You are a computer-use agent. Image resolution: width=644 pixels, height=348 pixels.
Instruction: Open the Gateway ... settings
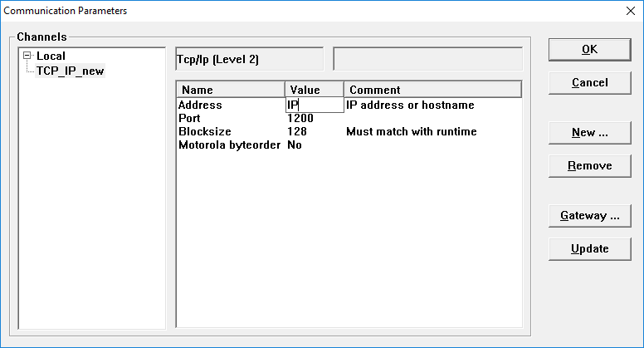pyautogui.click(x=589, y=215)
